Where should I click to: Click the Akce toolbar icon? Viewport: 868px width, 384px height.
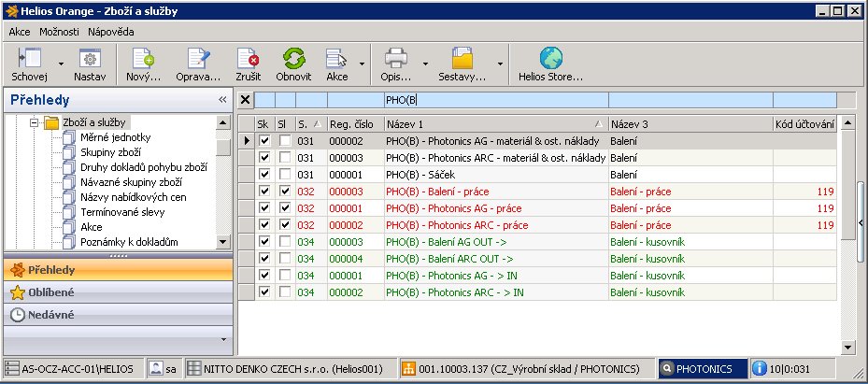[336, 58]
